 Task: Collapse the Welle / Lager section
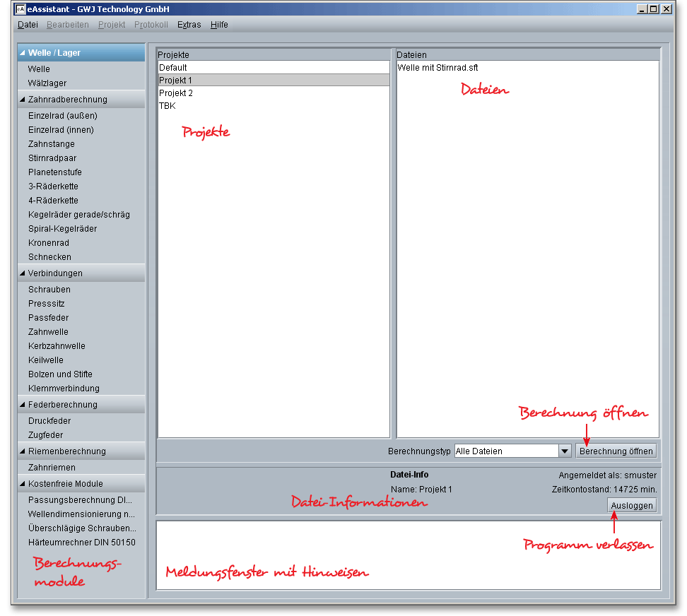pyautogui.click(x=23, y=53)
